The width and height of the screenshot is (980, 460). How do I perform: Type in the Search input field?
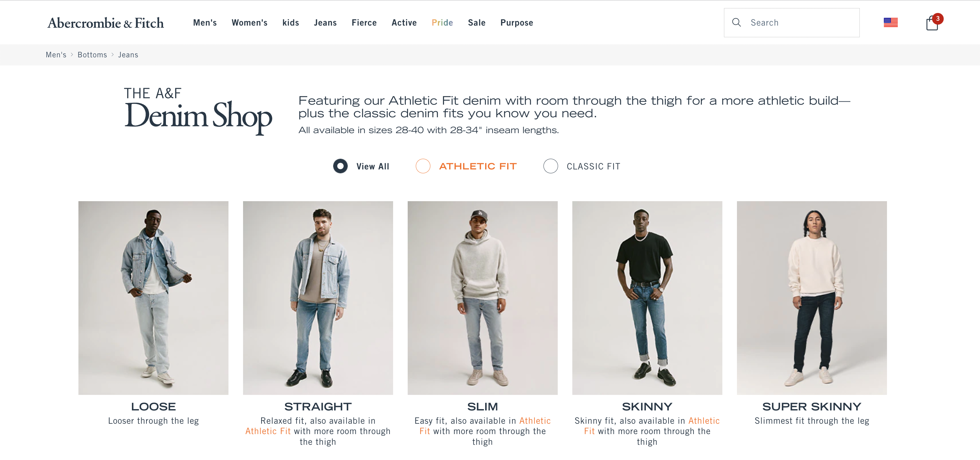(799, 23)
